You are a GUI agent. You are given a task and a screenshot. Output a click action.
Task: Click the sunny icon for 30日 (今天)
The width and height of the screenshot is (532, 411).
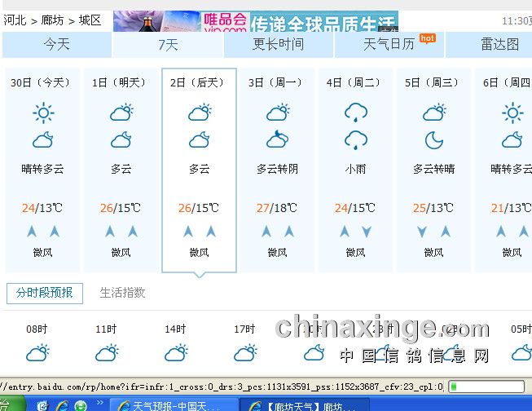click(x=42, y=113)
